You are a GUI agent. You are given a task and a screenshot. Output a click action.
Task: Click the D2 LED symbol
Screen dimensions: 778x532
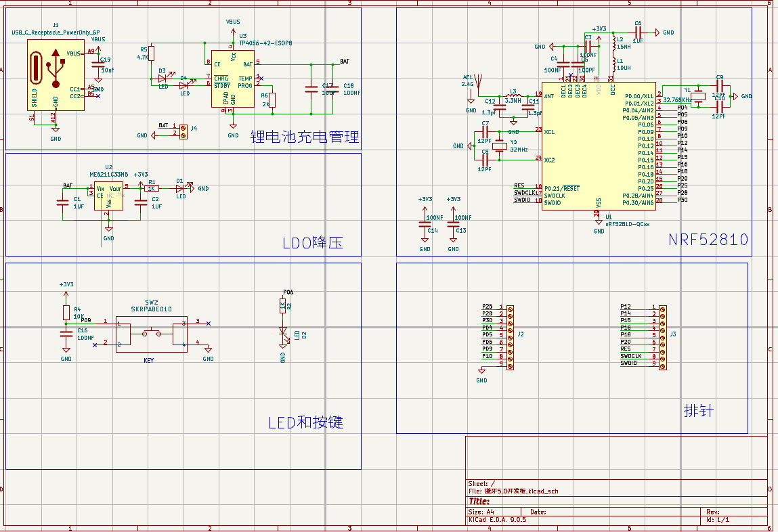[x=284, y=333]
